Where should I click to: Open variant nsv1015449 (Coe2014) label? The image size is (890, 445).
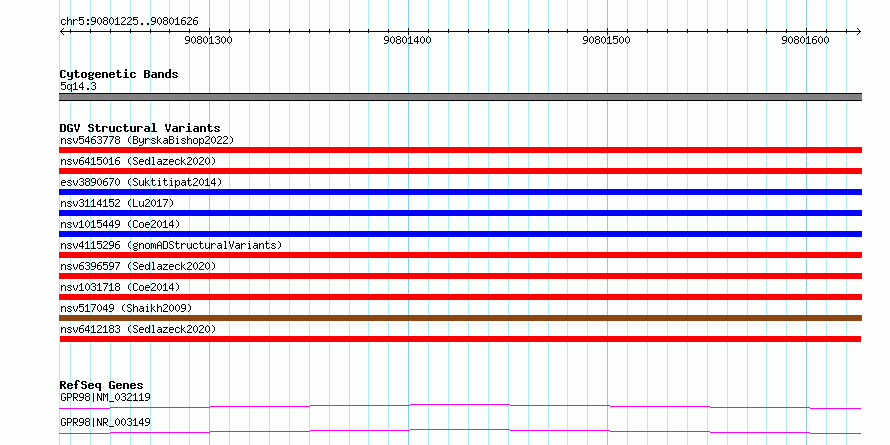coord(120,224)
